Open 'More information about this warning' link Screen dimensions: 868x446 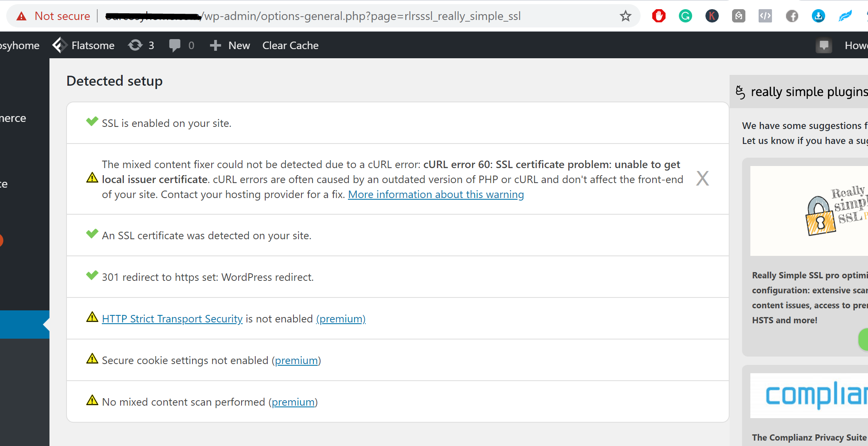[x=436, y=194]
